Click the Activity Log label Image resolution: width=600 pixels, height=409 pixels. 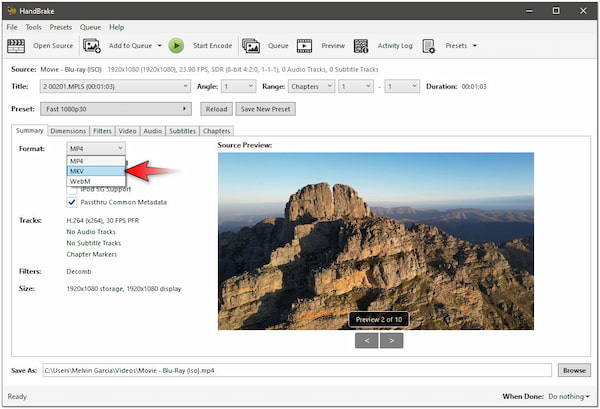point(395,46)
